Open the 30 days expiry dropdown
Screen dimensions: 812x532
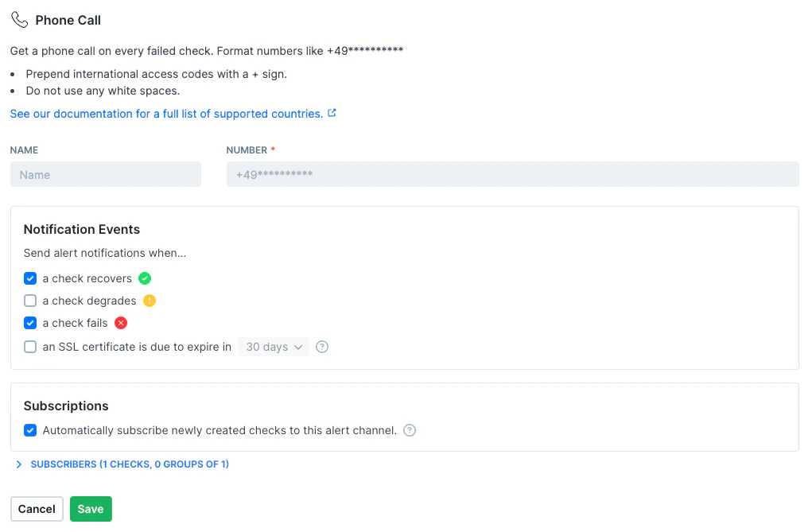(273, 347)
